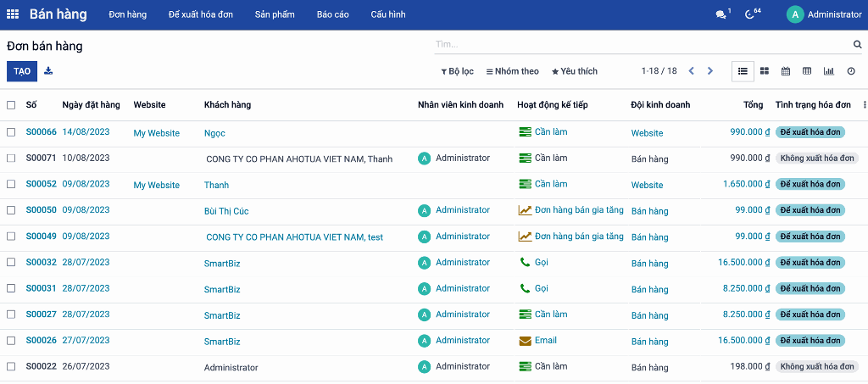Sort by Ngày đặt hàng column header

click(92, 104)
